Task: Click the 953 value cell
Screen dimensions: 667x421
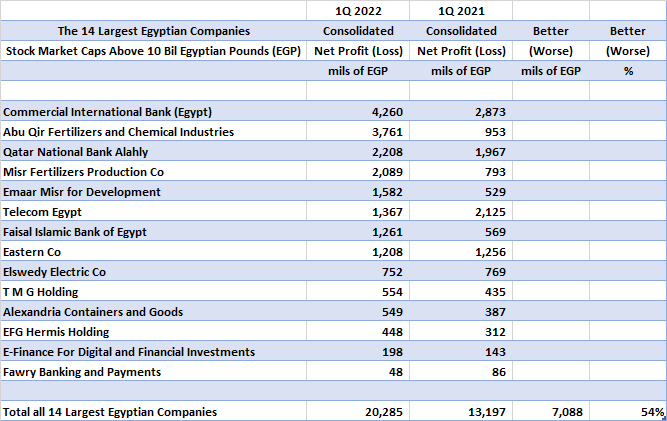Action: click(x=461, y=131)
